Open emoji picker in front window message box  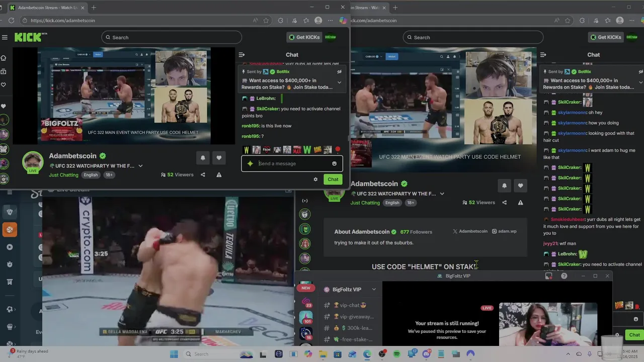pyautogui.click(x=334, y=163)
